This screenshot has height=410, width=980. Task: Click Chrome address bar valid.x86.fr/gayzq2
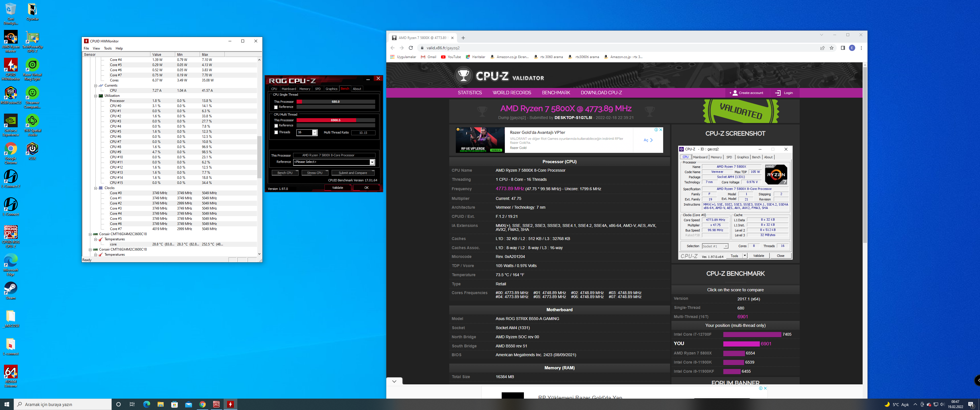coord(443,48)
